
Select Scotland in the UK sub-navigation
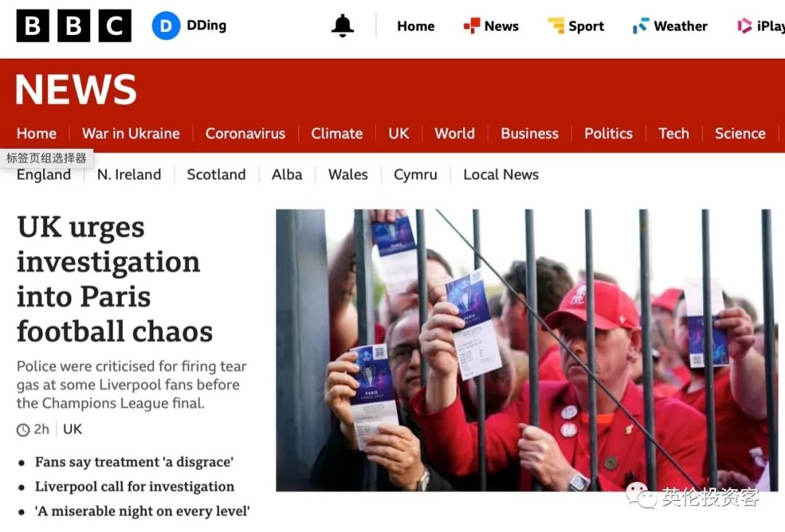click(x=217, y=174)
